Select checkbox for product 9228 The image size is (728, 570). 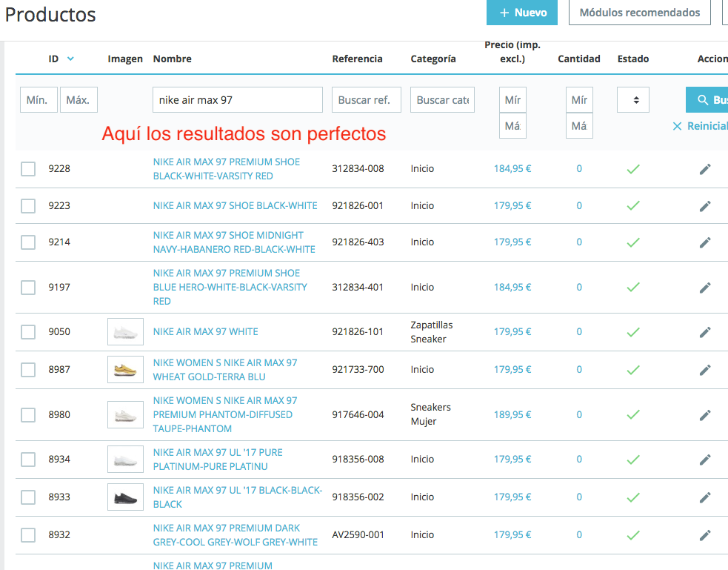pos(28,169)
